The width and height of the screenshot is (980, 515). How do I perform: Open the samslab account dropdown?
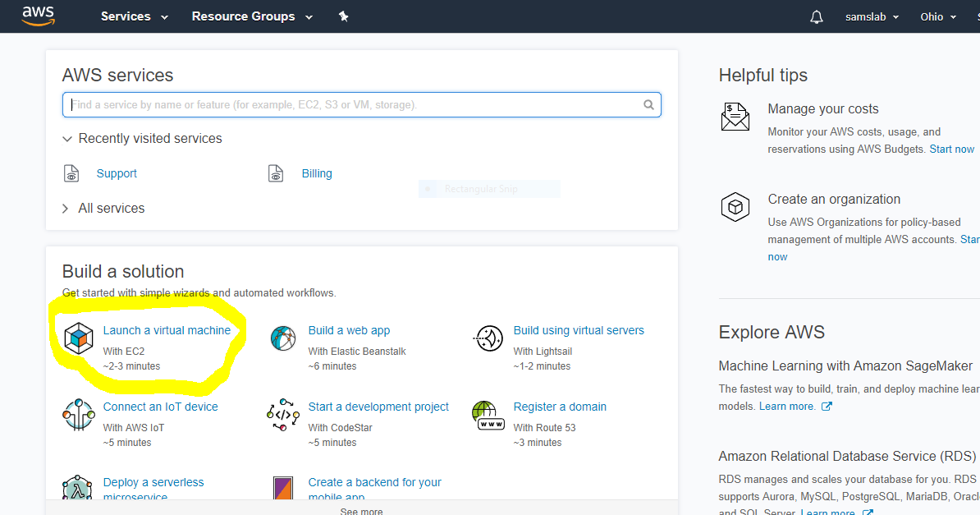point(872,17)
